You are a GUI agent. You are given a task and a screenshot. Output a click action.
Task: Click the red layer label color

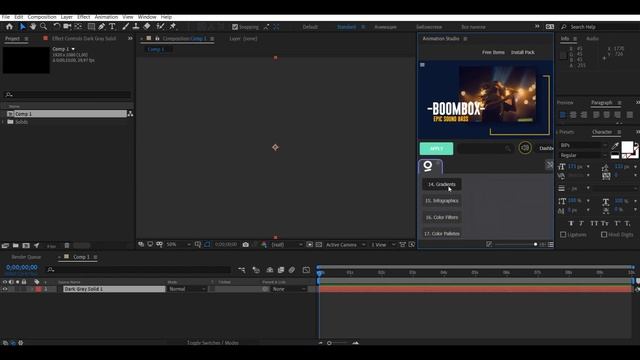pos(38,289)
